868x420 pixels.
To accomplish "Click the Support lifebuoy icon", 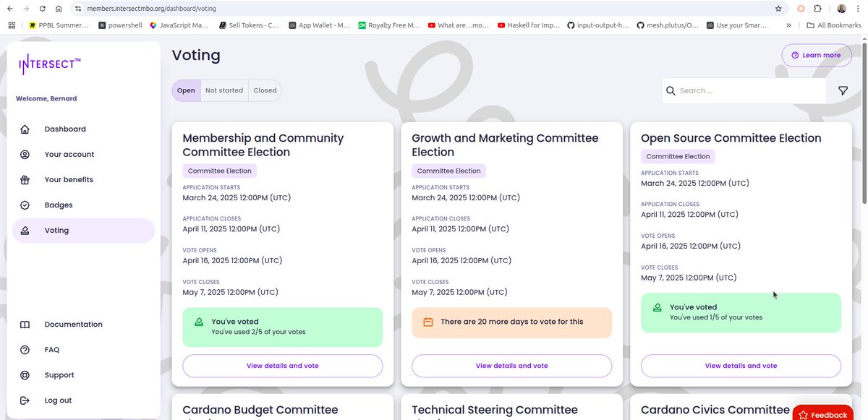I will point(25,375).
